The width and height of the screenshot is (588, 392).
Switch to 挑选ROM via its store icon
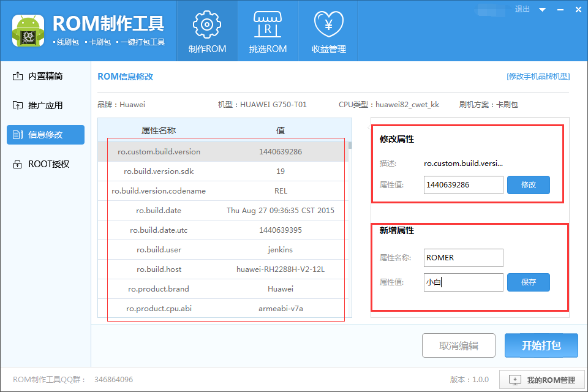[268, 24]
